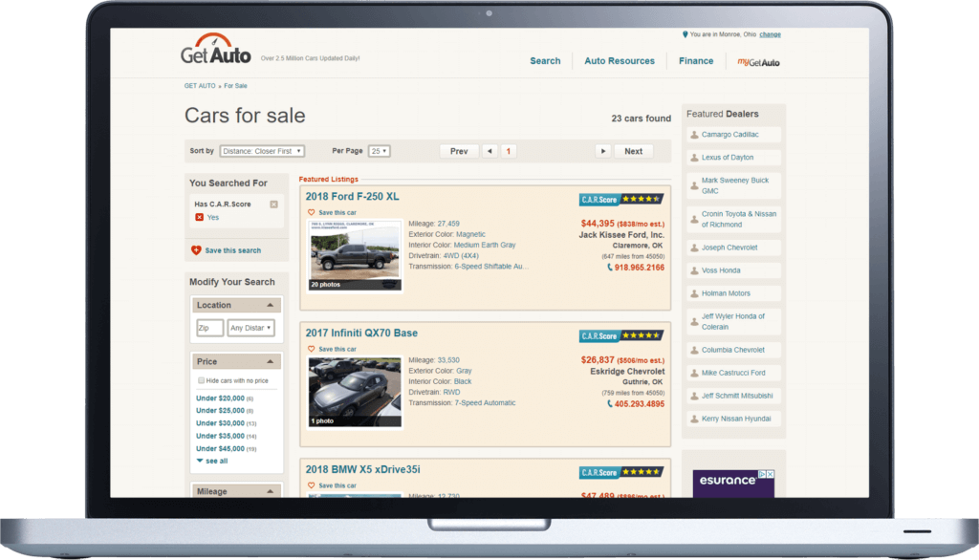
Task: Click C.A.R. Score badge on Infiniti QX70 listing
Action: 620,335
